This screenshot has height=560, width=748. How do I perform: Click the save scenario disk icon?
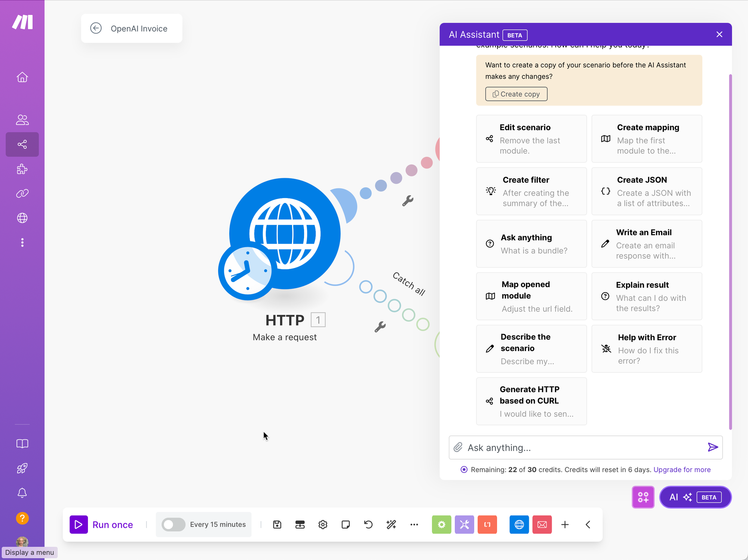[x=277, y=524]
